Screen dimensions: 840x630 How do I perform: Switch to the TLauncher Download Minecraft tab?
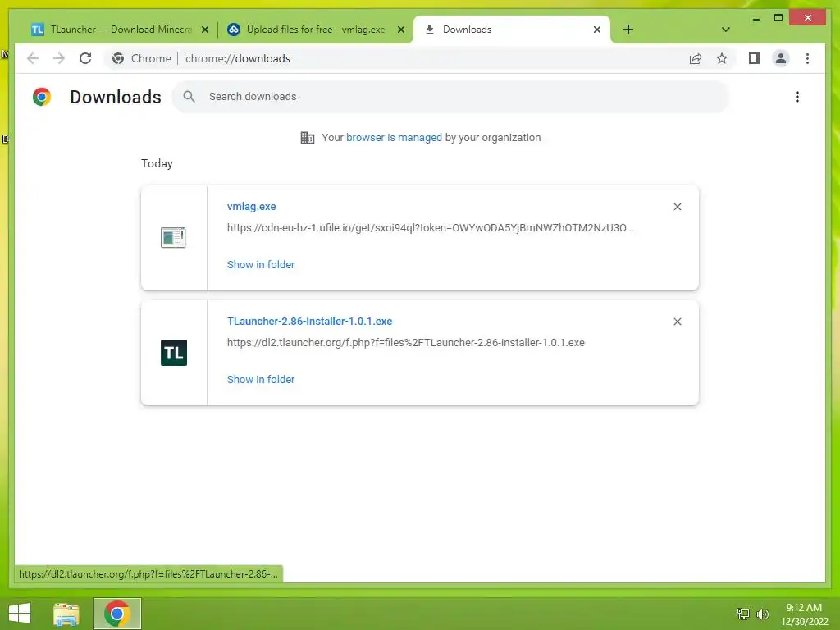[x=120, y=30]
